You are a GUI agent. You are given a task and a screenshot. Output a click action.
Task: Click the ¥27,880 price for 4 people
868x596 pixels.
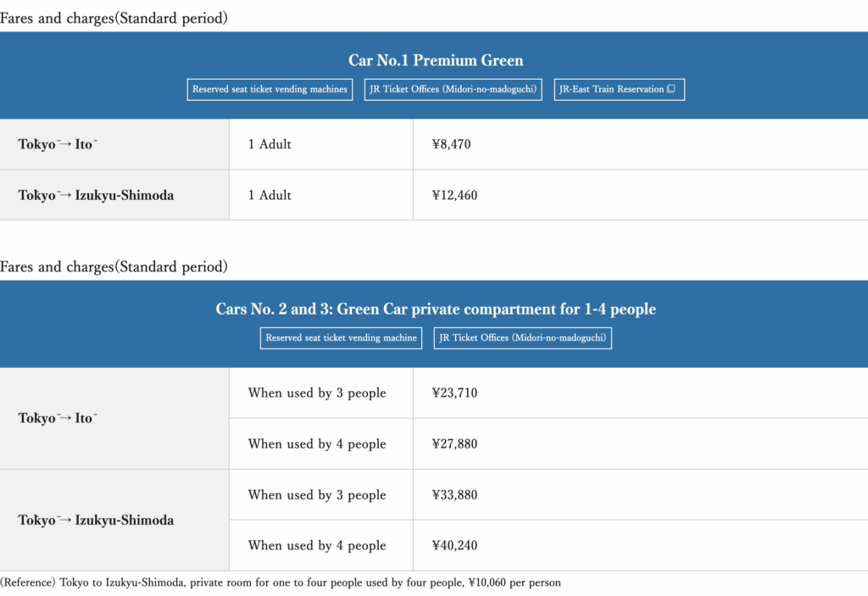[454, 443]
